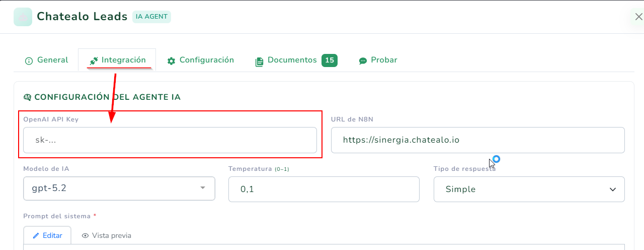Close the agent dialog with the X
This screenshot has width=644, height=250.
pyautogui.click(x=638, y=17)
